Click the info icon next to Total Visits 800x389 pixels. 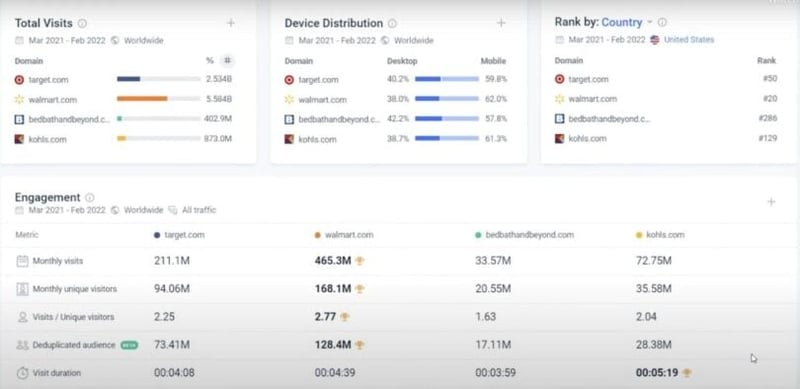82,23
